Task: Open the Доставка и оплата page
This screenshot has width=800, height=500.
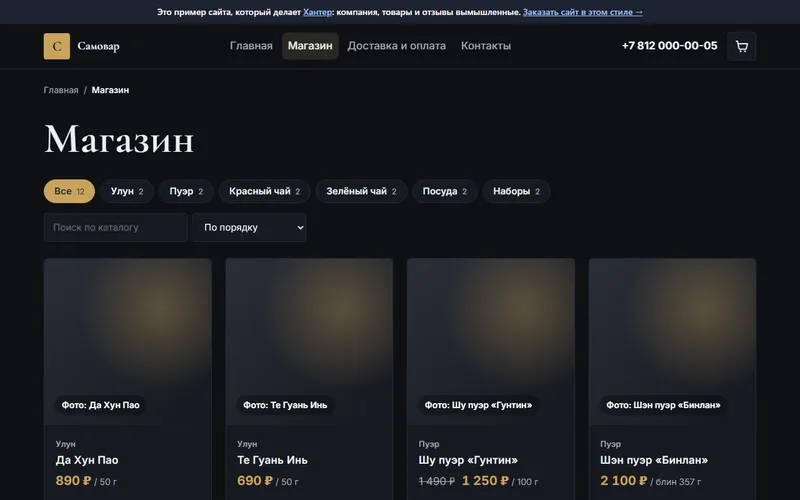Action: [396, 46]
